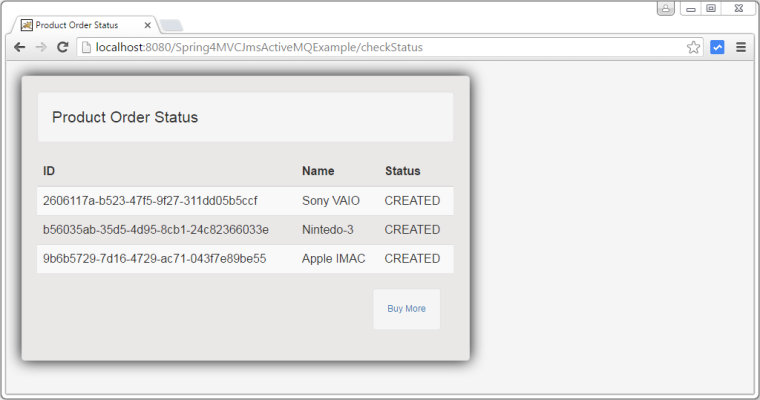Reload the page with refresh icon

(x=63, y=47)
